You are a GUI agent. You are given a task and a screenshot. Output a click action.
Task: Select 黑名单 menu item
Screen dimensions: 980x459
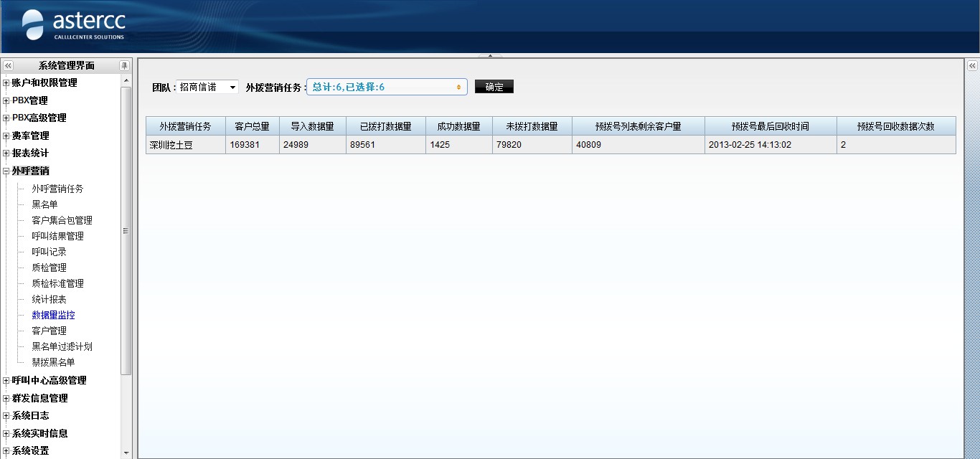coord(44,204)
